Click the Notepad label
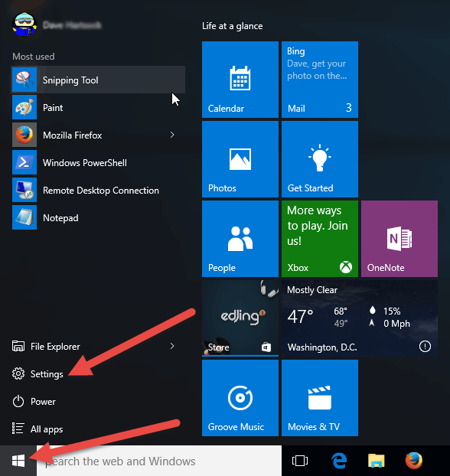The image size is (450, 476). tap(60, 218)
